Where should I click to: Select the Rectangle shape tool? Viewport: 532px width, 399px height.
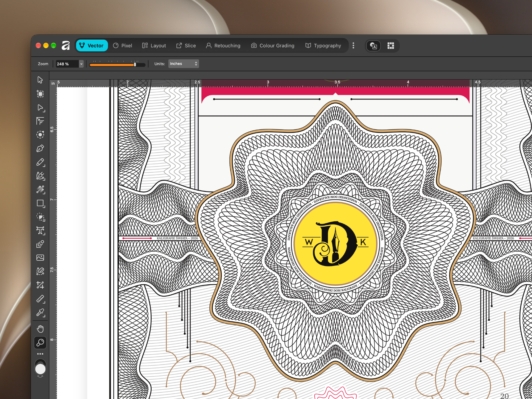coord(40,203)
